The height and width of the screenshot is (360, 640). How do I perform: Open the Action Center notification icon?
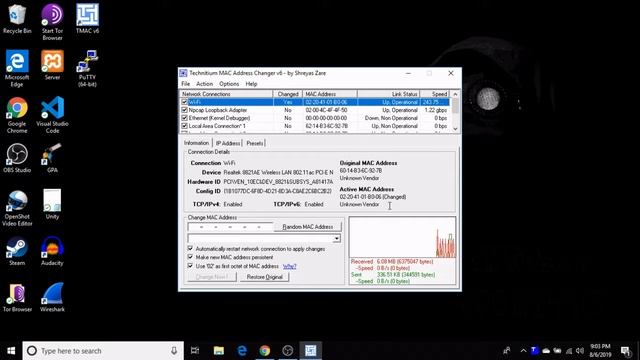tap(625, 351)
